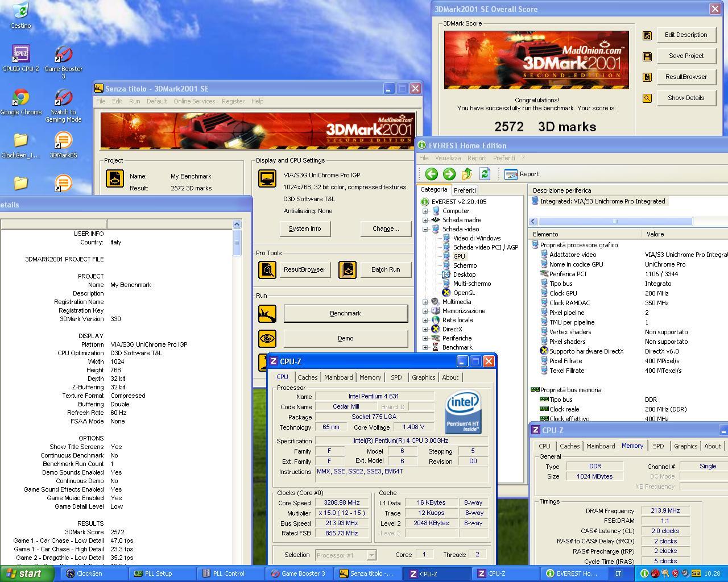Expand the Computer node in EVEREST tree

425,211
